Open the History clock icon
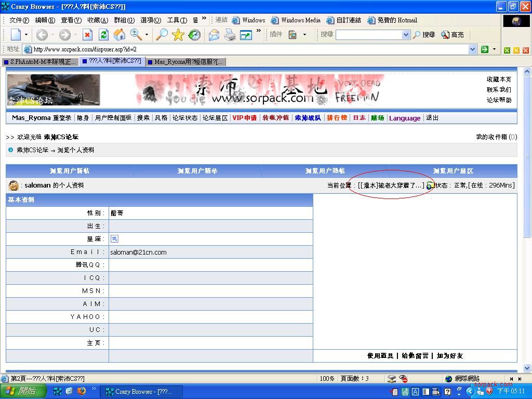 (x=194, y=35)
